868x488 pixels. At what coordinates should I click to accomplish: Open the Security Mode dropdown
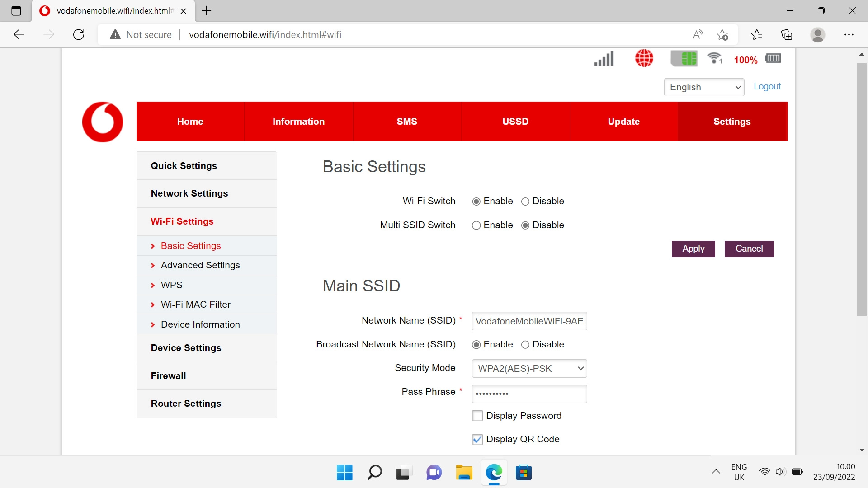coord(529,369)
